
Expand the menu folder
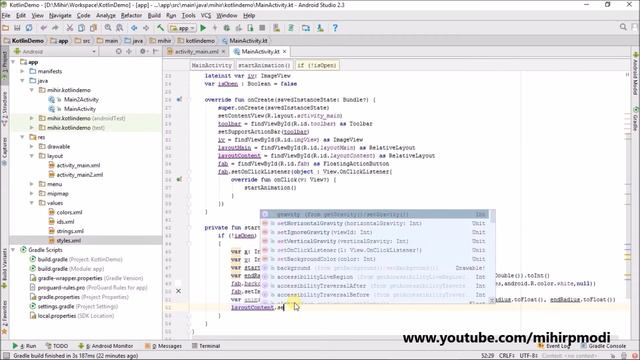click(x=32, y=184)
